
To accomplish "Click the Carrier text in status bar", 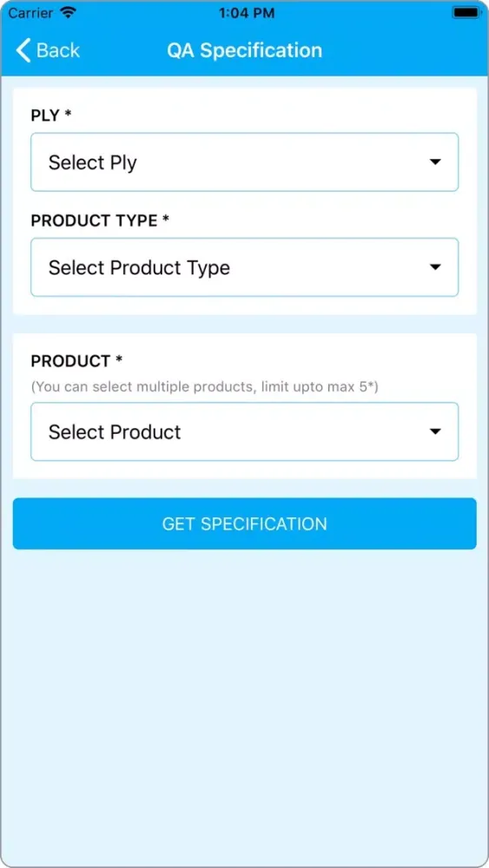I will (30, 13).
